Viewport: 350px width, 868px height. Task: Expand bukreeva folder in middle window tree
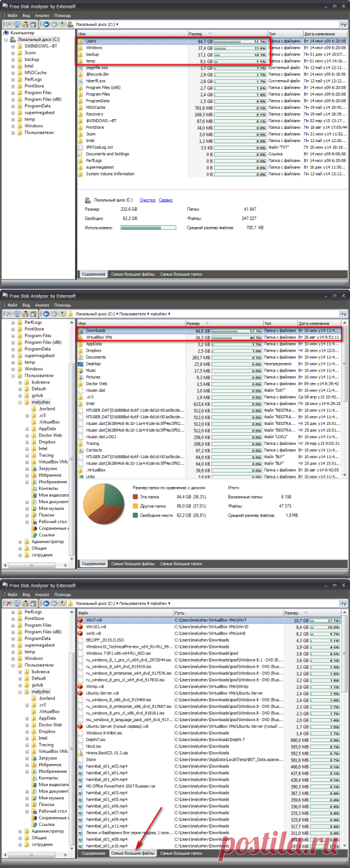(20, 382)
